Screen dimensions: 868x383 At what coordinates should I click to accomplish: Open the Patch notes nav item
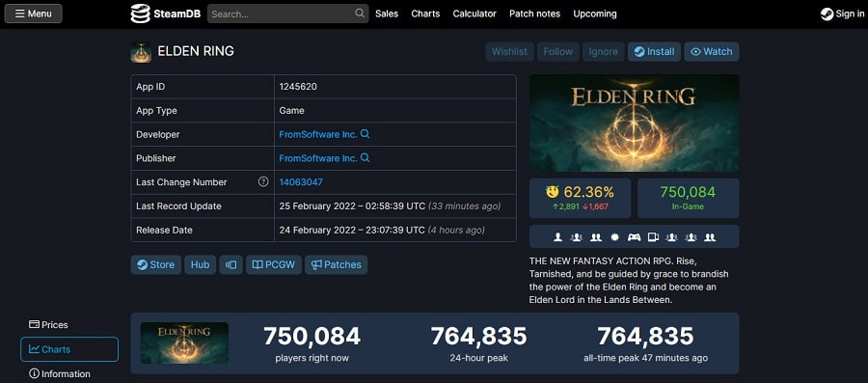(534, 14)
